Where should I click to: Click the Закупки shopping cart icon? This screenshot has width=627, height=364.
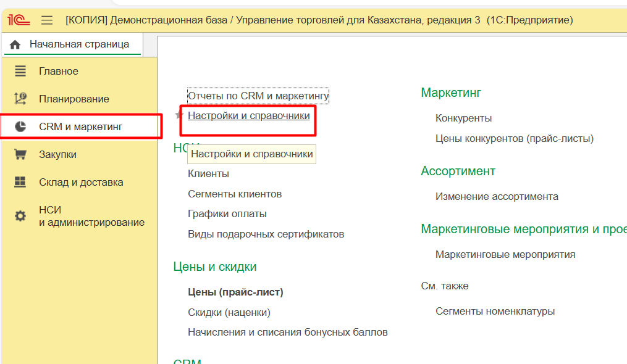[x=20, y=154]
